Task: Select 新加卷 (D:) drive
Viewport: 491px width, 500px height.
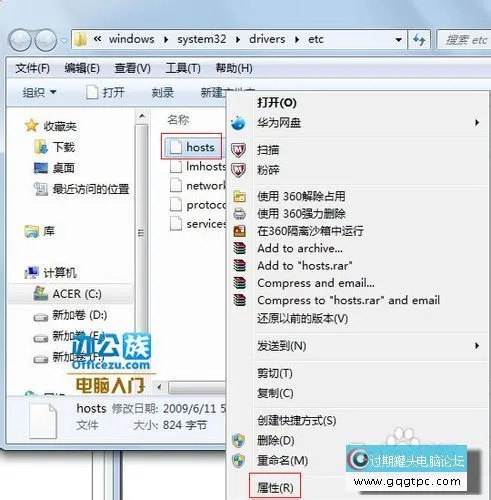Action: [x=70, y=315]
